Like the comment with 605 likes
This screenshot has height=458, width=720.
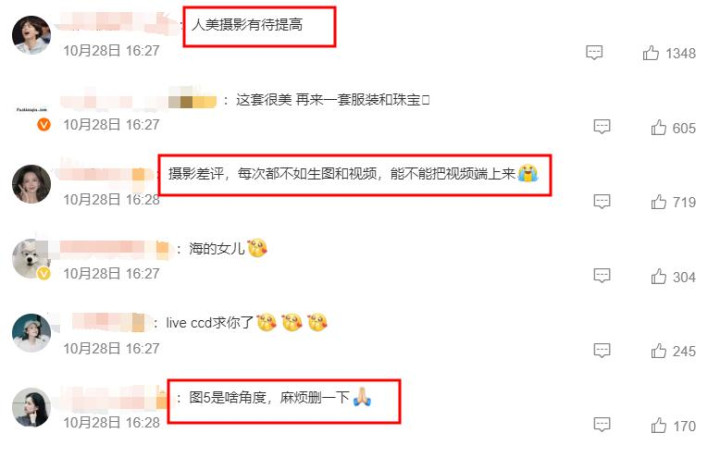(658, 127)
